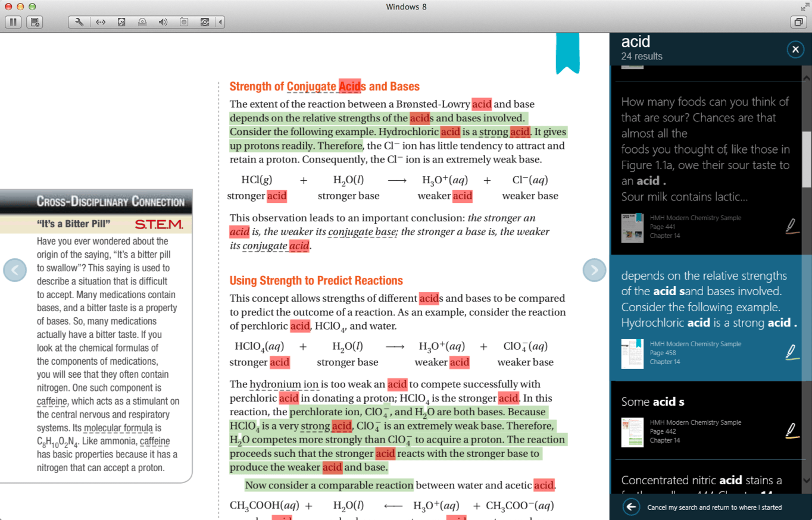Click 'Cancel my search and return to where I started'
Viewport: 812px width, 520px height.
pos(714,508)
